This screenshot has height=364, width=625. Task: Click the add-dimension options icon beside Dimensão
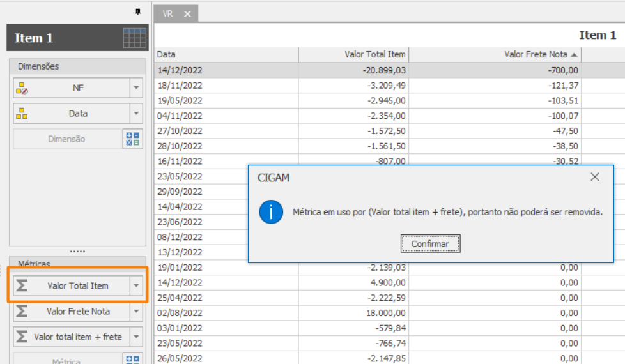[x=133, y=139]
